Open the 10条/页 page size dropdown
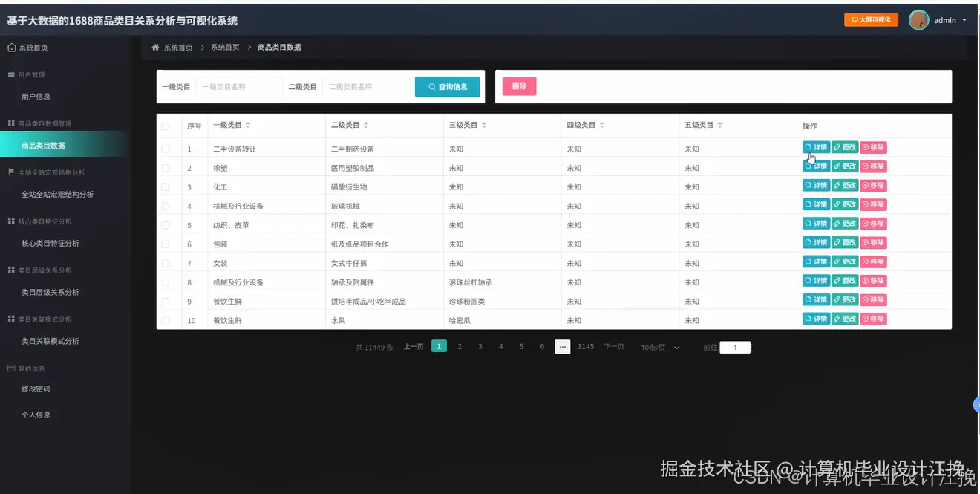 660,348
